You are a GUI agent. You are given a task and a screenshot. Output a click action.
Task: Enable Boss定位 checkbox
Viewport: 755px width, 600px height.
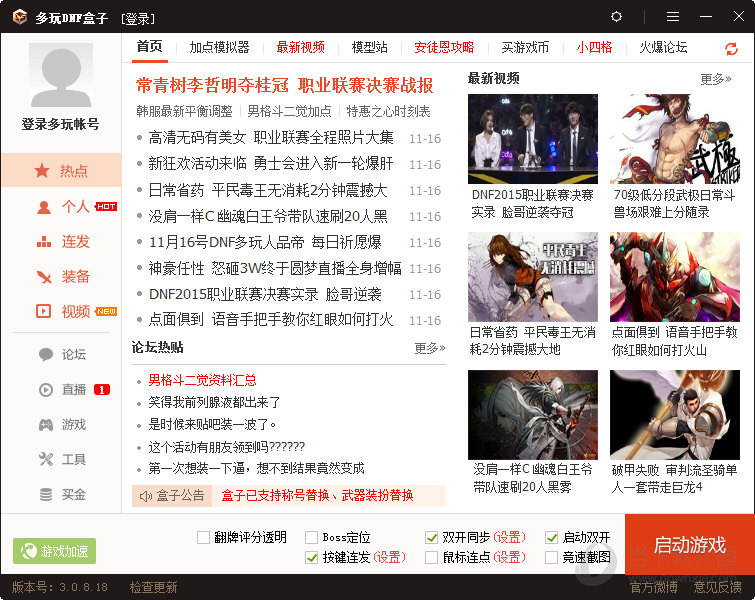coord(312,537)
